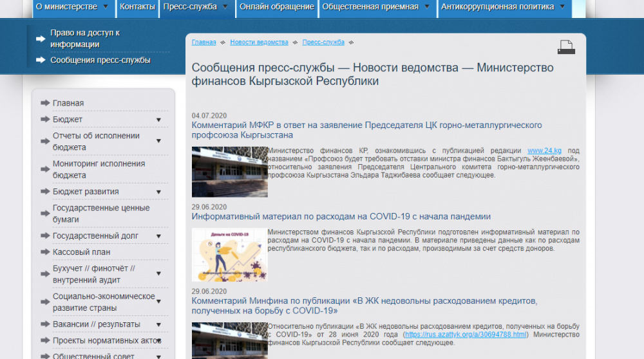Open the Онлайн обращение menu item
The image size is (644, 359).
(277, 6)
